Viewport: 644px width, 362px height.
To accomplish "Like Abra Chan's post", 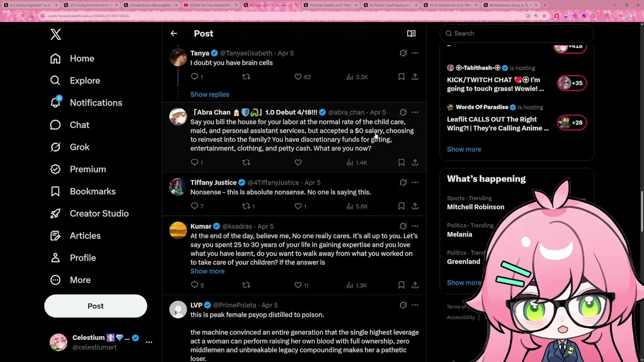I will click(298, 162).
